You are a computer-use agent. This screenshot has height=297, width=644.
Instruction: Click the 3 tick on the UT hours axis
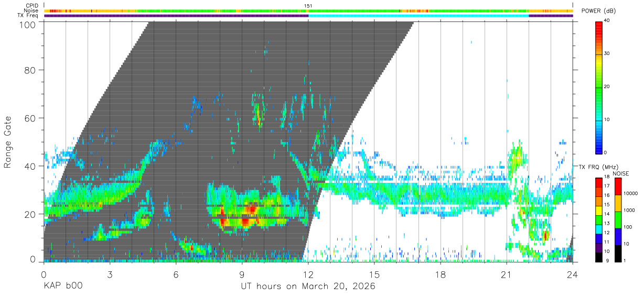[110, 274]
